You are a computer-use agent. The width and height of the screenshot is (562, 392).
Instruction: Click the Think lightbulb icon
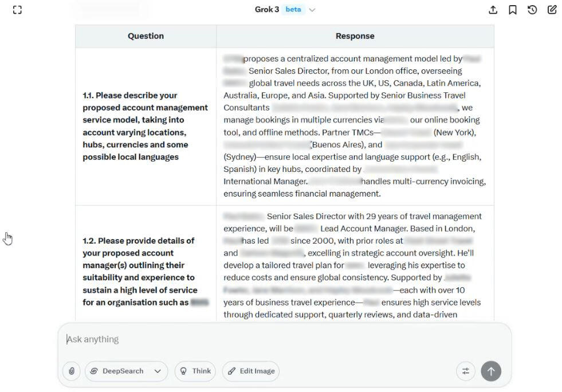[183, 371]
